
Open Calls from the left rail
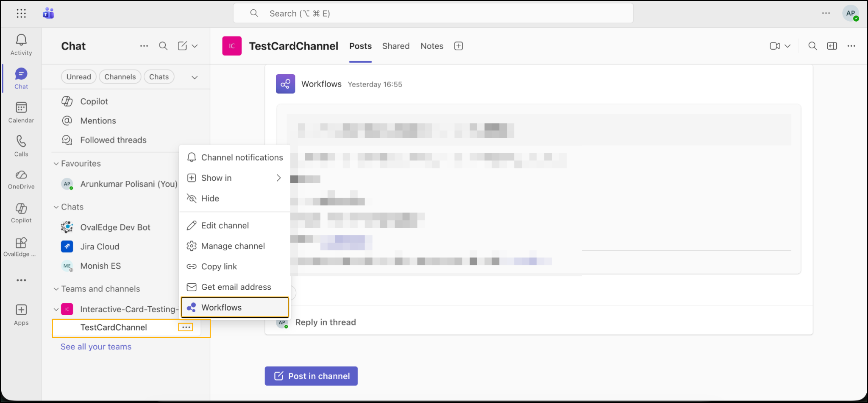coord(21,146)
